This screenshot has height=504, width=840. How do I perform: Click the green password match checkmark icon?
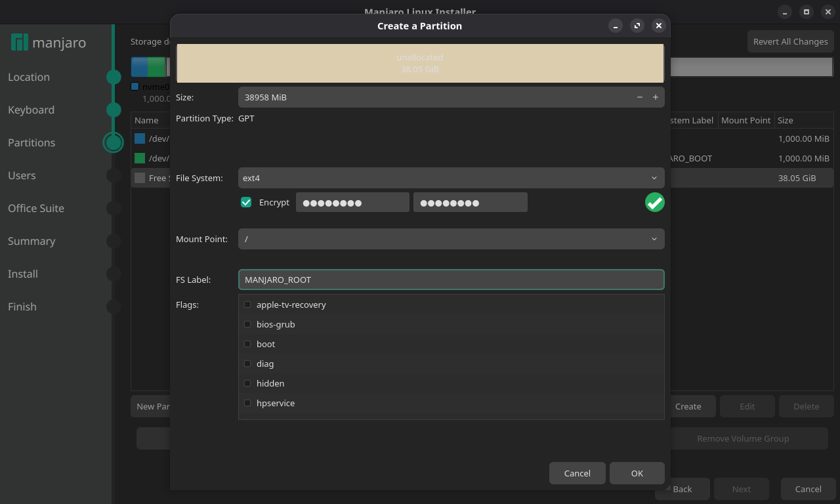point(654,202)
